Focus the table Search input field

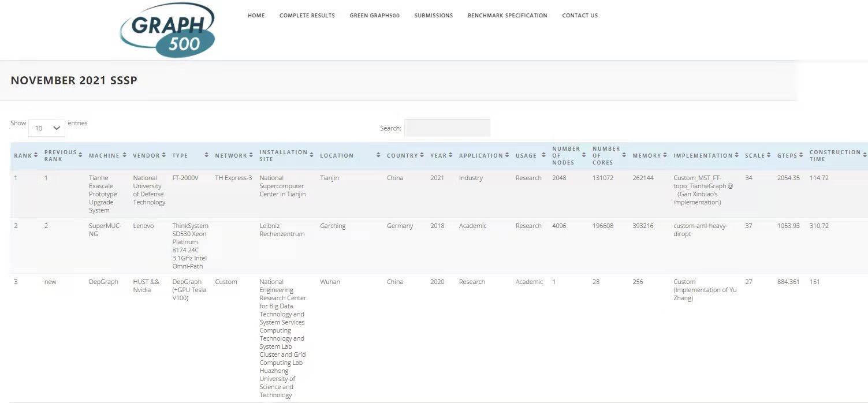[447, 128]
